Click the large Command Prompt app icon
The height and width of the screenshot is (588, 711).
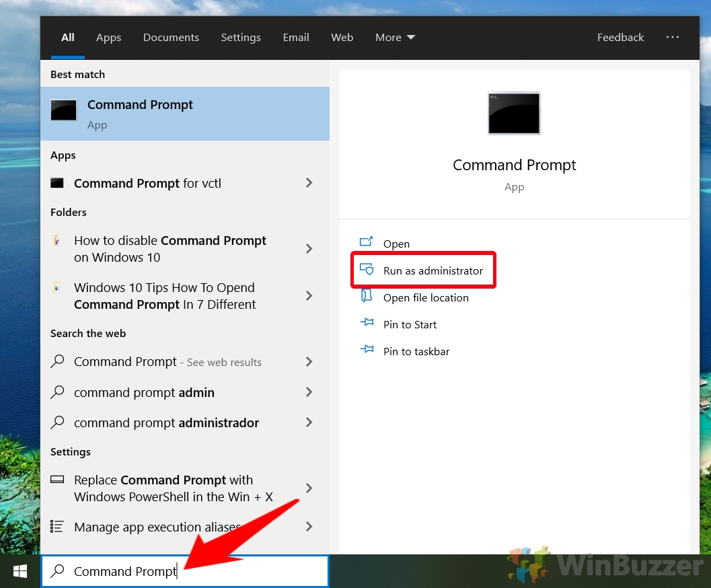[x=514, y=113]
